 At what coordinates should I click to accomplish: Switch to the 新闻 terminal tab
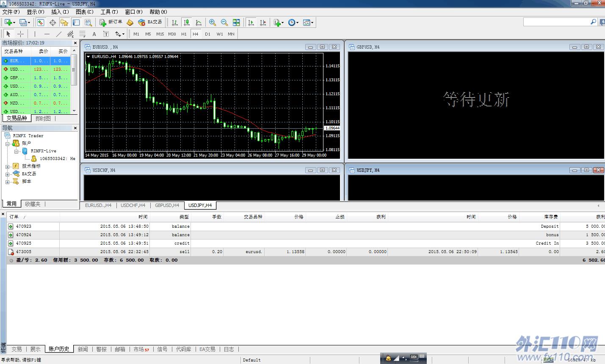83,349
